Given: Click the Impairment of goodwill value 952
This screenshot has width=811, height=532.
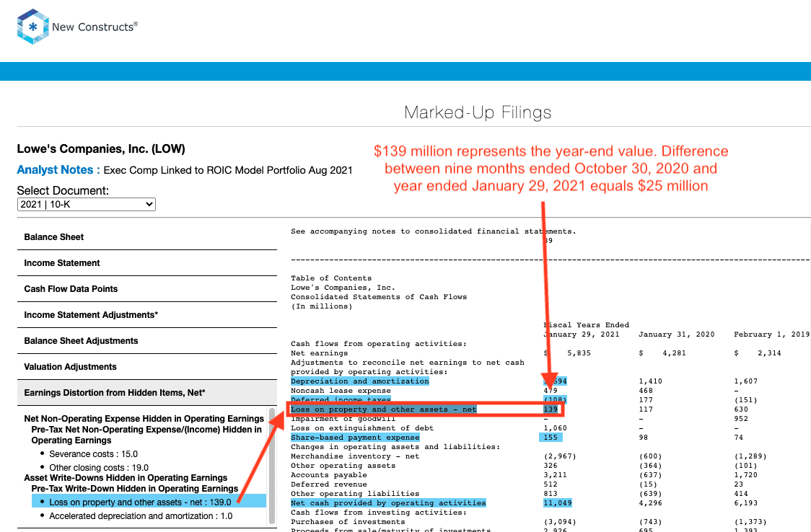Looking at the screenshot, I should click(x=741, y=419).
